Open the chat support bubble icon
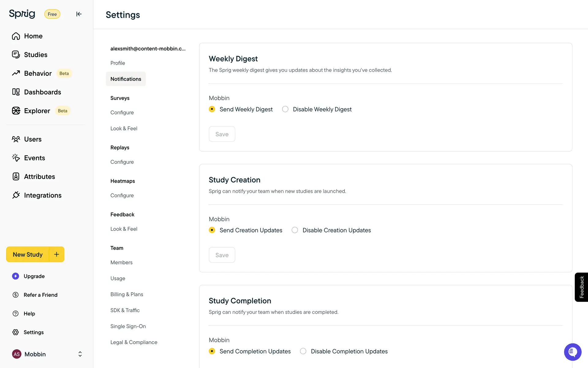Image resolution: width=588 pixels, height=368 pixels. click(572, 352)
